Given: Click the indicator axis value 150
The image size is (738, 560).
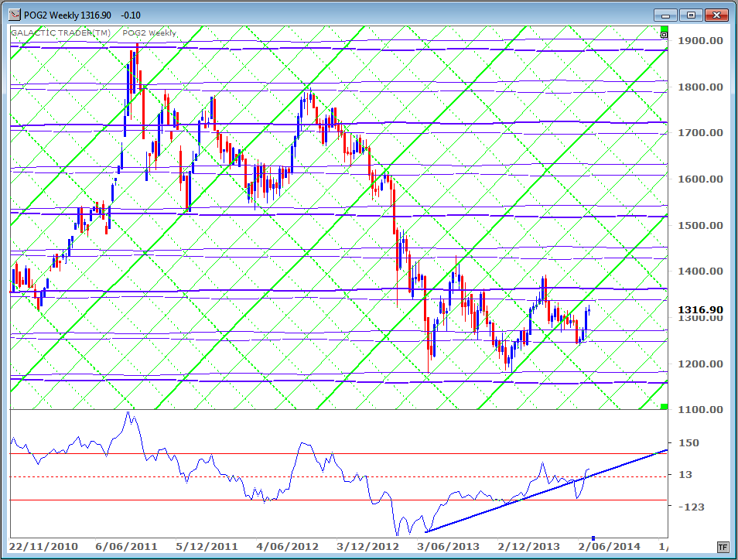Looking at the screenshot, I should click(689, 443).
